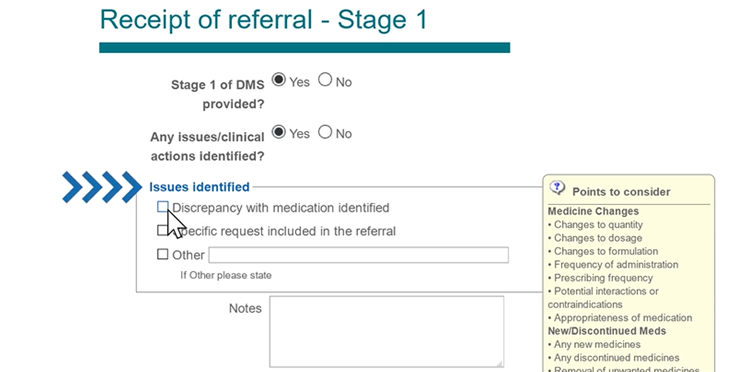The image size is (753, 372).
Task: Select Yes for Stage 1 of DMS provided
Action: 279,80
